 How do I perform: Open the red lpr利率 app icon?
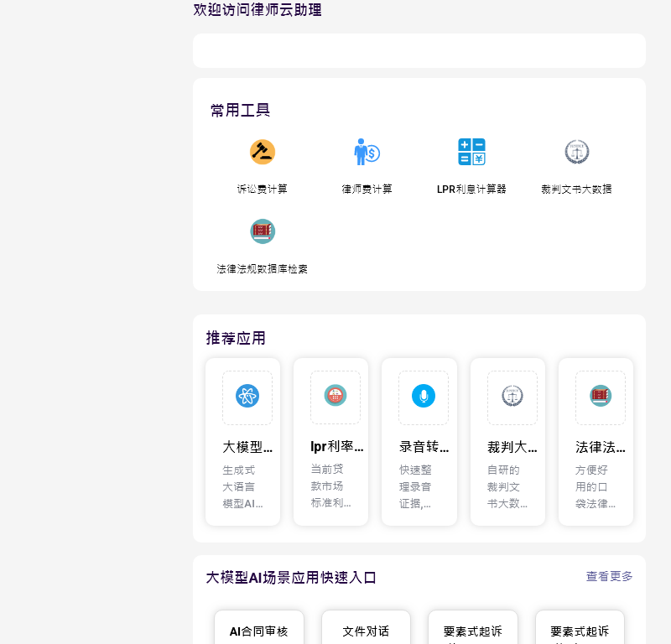pos(334,397)
